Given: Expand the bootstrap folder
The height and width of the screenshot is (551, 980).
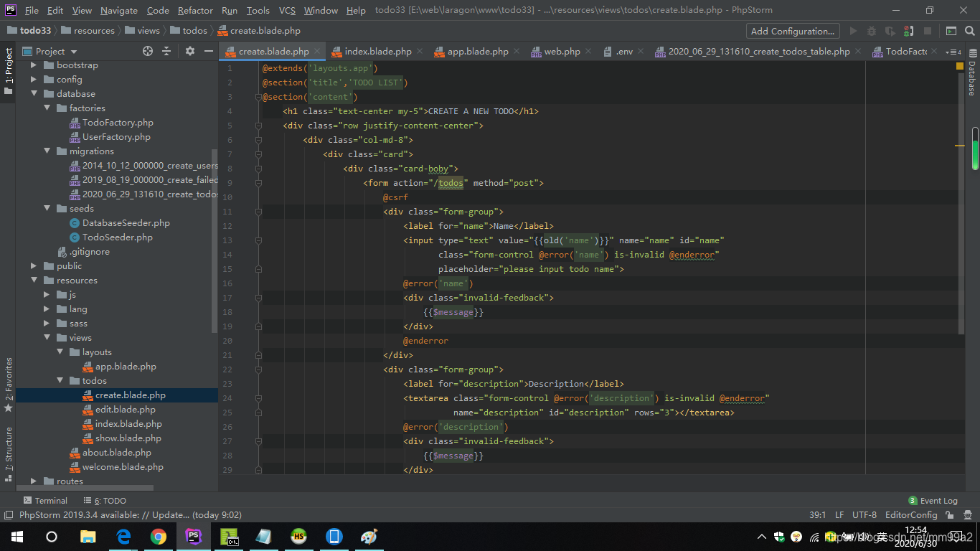Looking at the screenshot, I should click(x=34, y=65).
